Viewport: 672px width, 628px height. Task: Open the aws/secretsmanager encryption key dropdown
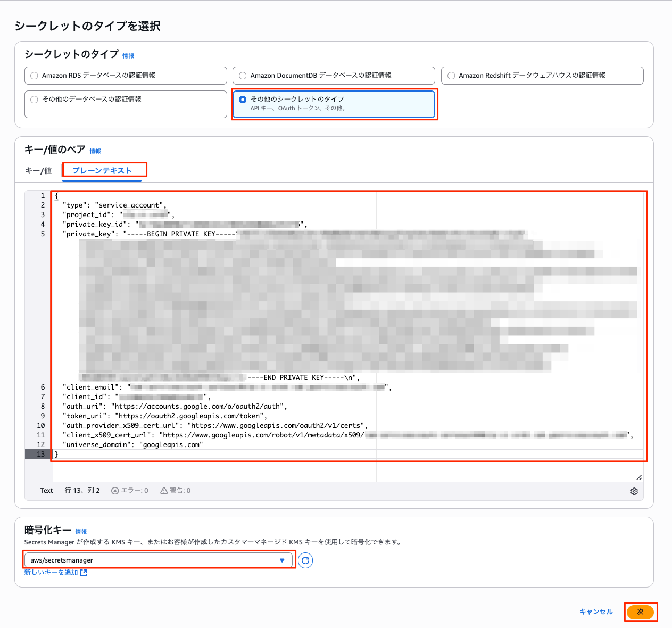click(x=159, y=560)
